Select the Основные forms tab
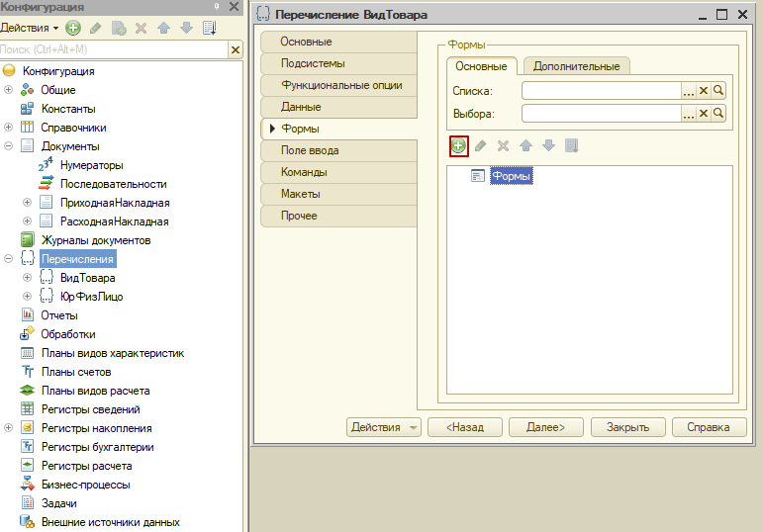The image size is (763, 532). click(x=481, y=66)
